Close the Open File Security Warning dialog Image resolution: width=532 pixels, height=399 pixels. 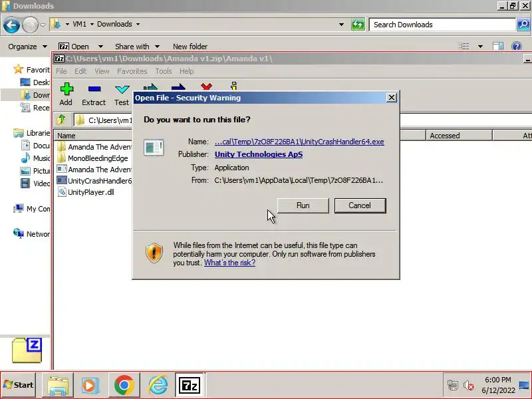coord(392,98)
